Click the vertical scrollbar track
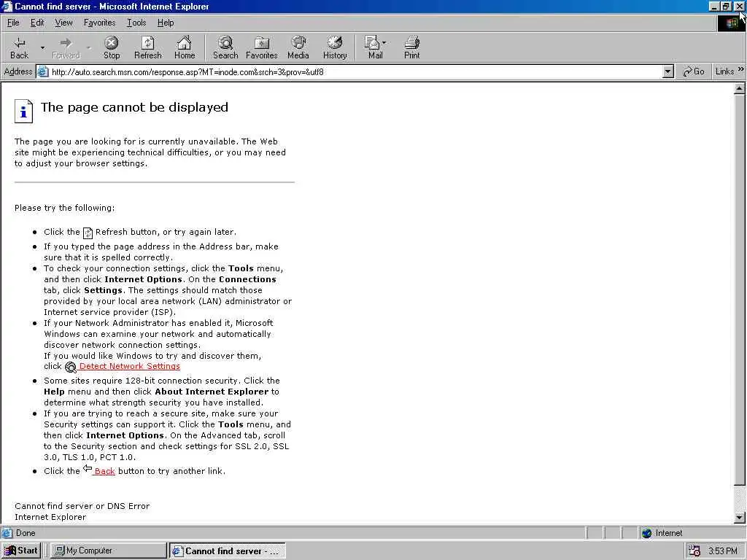Viewport: 747px width, 560px height. (x=740, y=499)
